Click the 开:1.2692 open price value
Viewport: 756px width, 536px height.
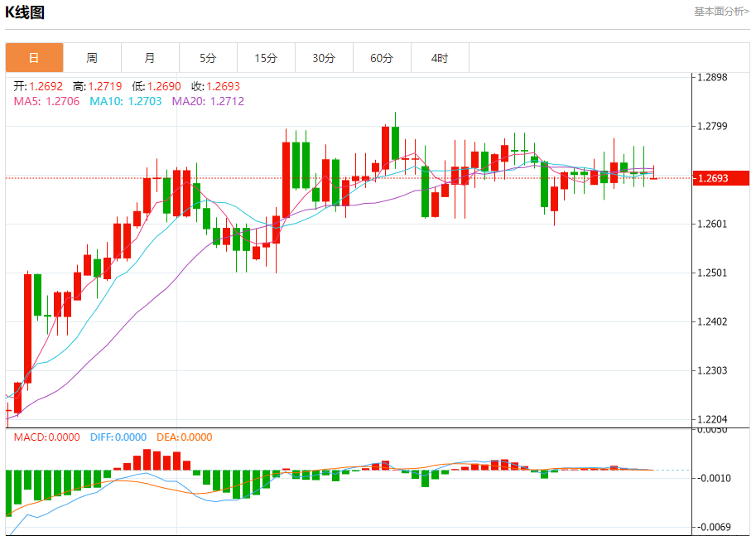pos(38,86)
